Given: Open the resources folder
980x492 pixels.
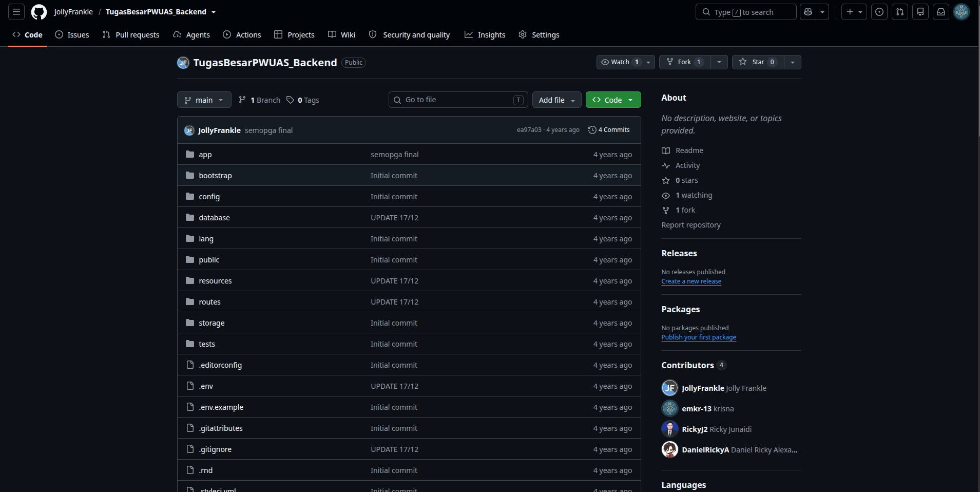Looking at the screenshot, I should [216, 281].
